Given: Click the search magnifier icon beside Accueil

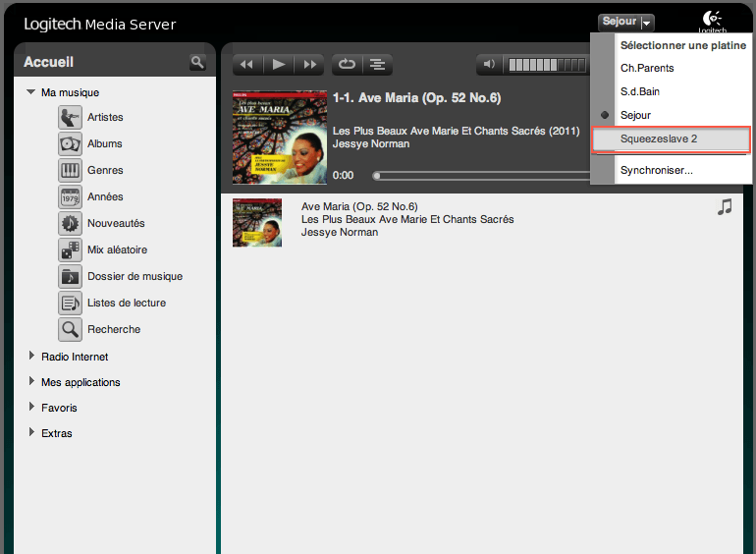Looking at the screenshot, I should tap(197, 62).
